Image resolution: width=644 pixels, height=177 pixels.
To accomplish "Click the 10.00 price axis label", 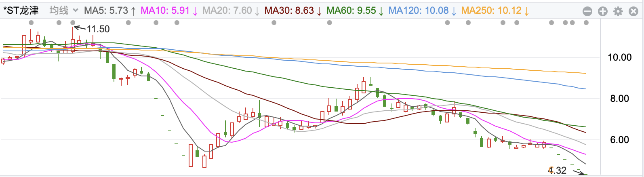I will point(619,57).
